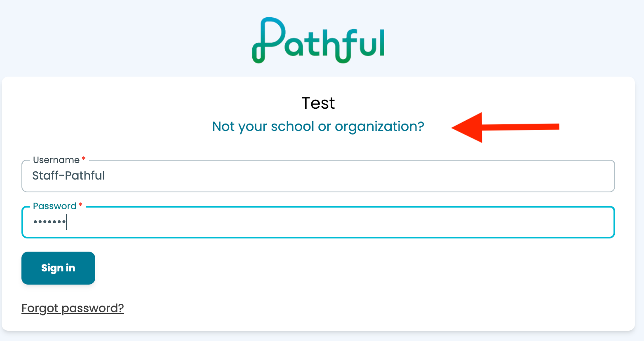The width and height of the screenshot is (644, 341).
Task: Click the "Test" organization heading
Action: tap(318, 103)
